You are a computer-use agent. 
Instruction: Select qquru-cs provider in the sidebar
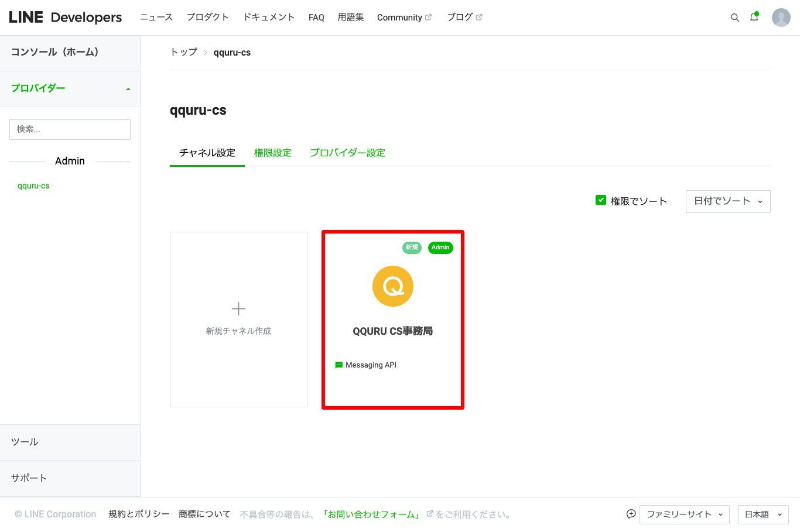coord(33,186)
